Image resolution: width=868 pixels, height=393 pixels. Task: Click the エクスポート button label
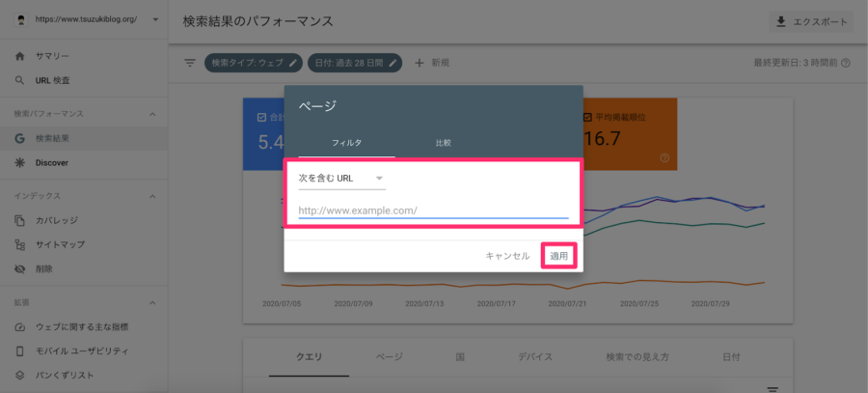coord(821,21)
